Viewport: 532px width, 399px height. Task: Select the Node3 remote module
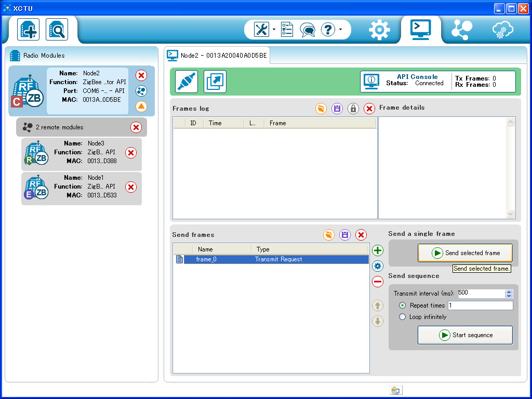coord(82,154)
